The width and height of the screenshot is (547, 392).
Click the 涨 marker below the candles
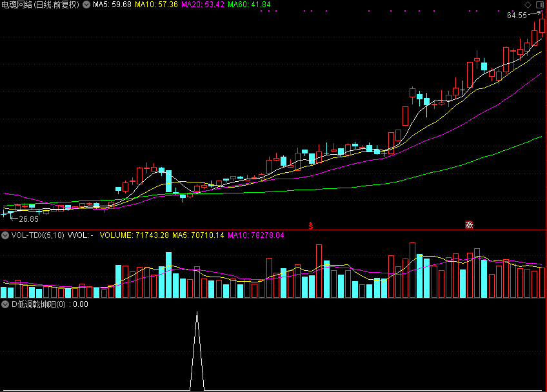click(469, 225)
